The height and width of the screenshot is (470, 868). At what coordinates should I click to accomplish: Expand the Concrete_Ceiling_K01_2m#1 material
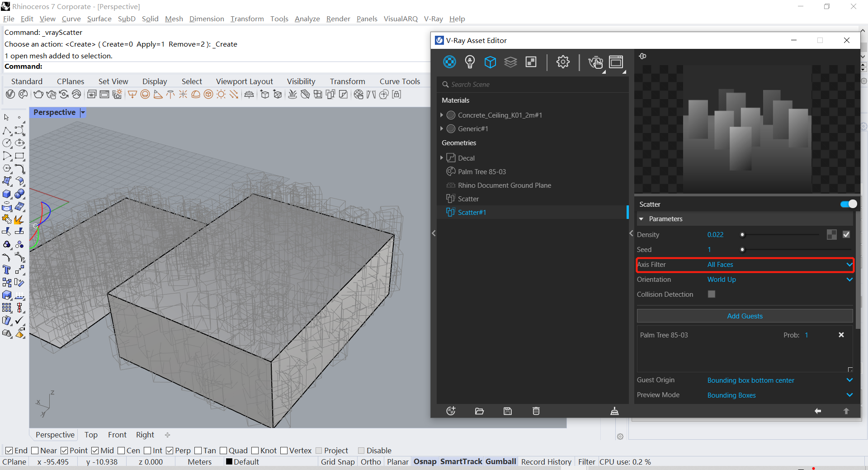[x=442, y=115]
